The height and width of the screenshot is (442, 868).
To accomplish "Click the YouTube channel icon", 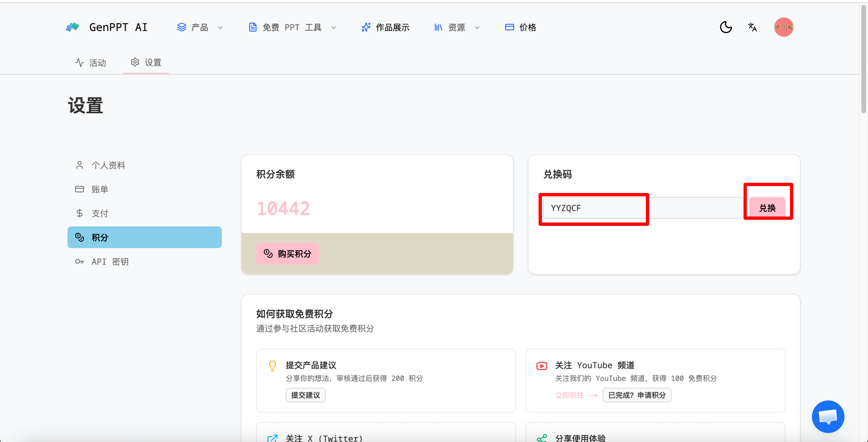I will click(x=542, y=366).
